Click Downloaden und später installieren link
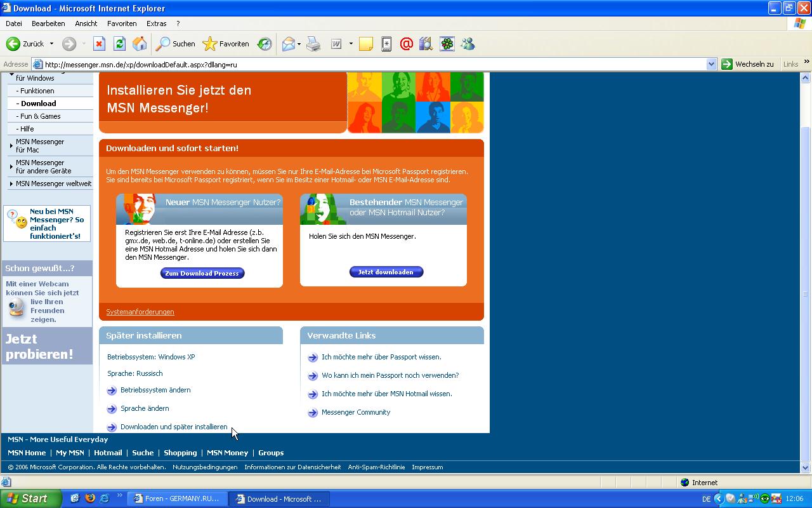 [174, 427]
